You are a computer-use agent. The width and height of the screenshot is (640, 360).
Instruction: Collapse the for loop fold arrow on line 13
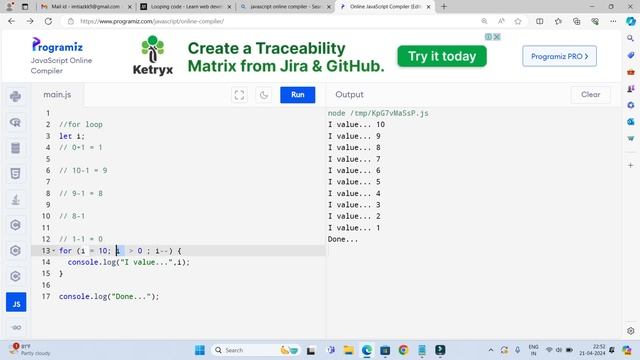coord(53,251)
